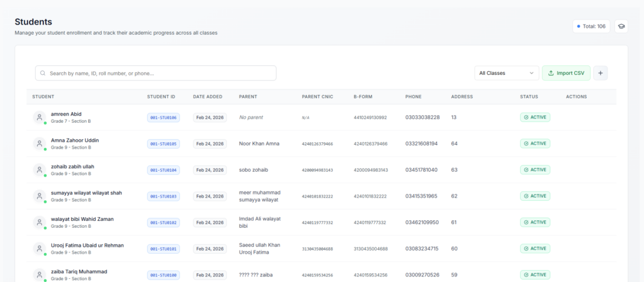Screen dimensions: 644x282
Task: Click date badge for amreen Abid
Action: click(210, 118)
